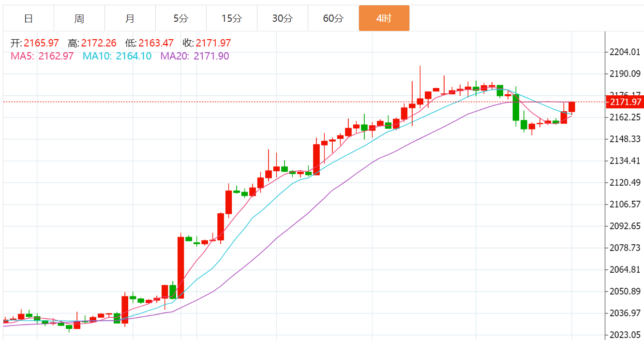644x340 pixels.
Task: Select the 30分 interval tab
Action: 283,18
